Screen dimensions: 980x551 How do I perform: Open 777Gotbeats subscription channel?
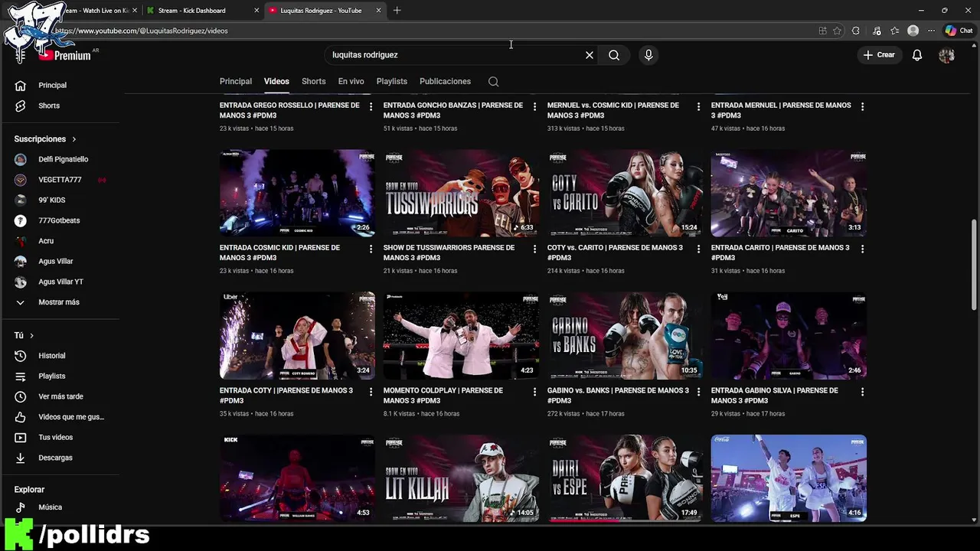(x=60, y=220)
